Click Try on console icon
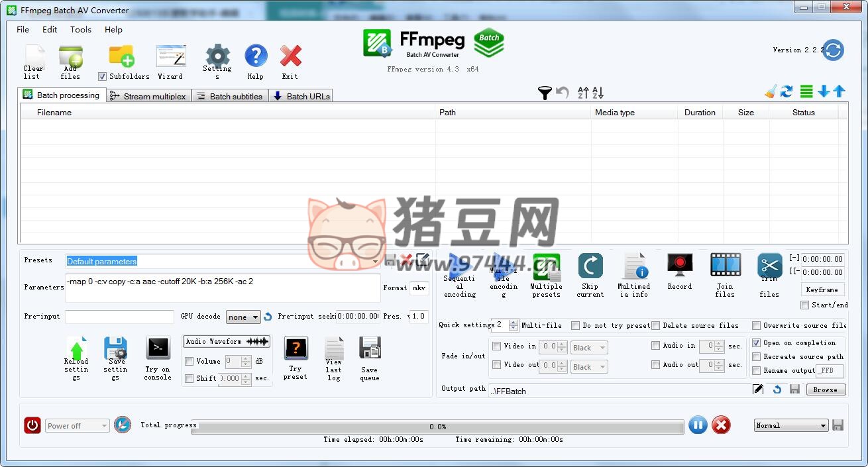The image size is (868, 467). coord(158,348)
